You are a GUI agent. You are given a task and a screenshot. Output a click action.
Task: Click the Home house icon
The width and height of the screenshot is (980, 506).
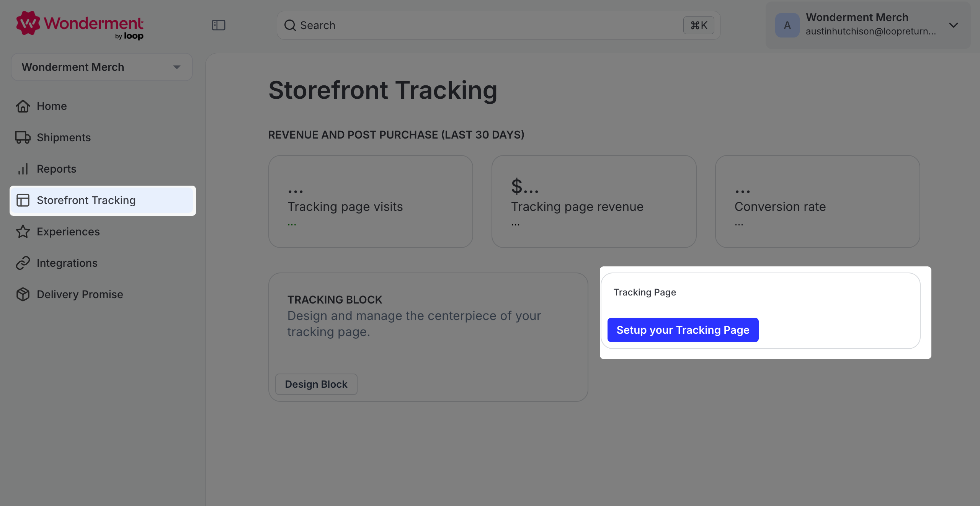(x=23, y=106)
